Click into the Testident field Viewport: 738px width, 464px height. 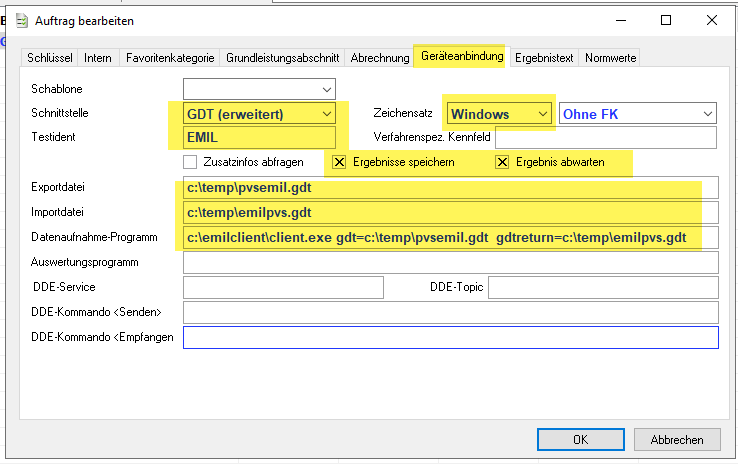pos(259,138)
